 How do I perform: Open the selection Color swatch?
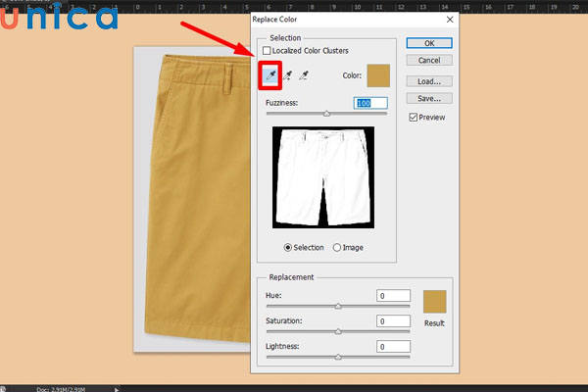point(377,76)
